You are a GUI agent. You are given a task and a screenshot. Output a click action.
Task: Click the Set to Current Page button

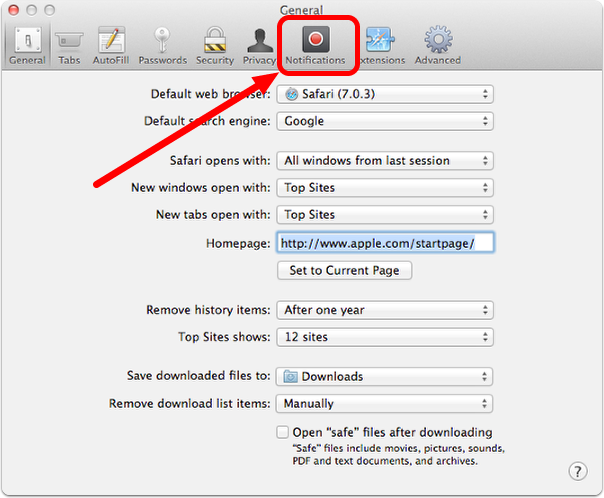(x=344, y=270)
